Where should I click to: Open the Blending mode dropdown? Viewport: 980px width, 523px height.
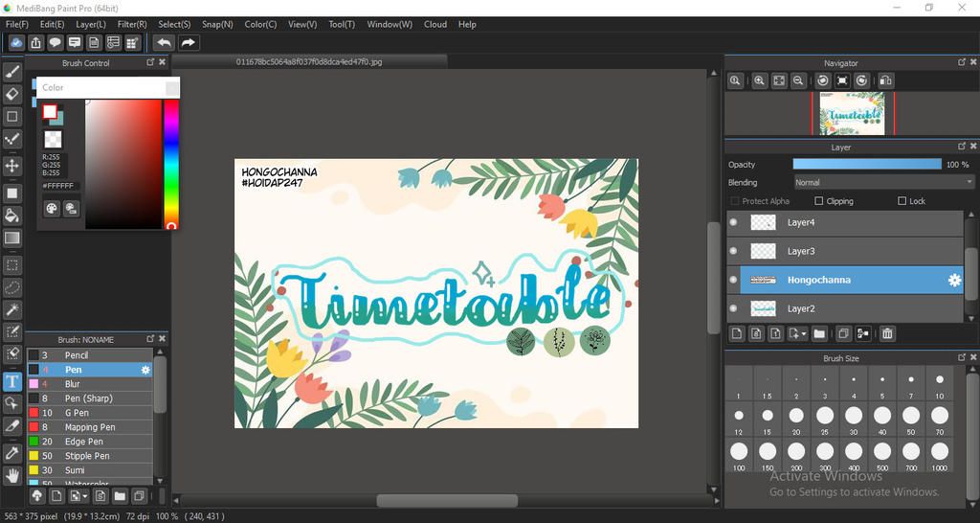tap(883, 183)
